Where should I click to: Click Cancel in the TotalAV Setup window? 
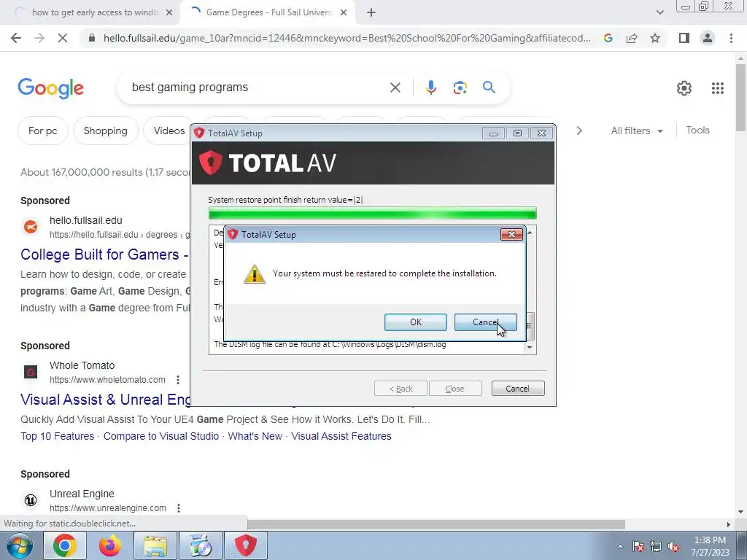(x=517, y=389)
